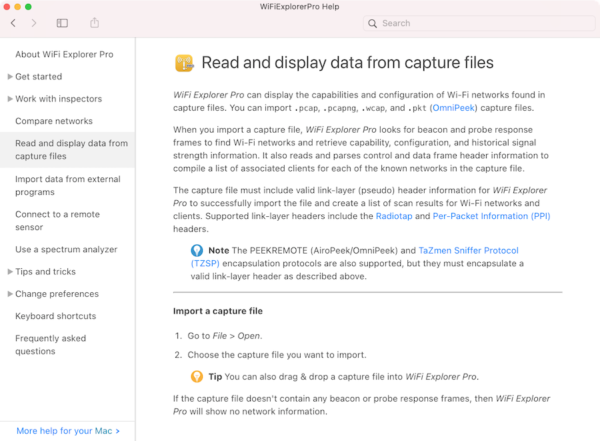Open Import data from external programs topic

coord(68,185)
